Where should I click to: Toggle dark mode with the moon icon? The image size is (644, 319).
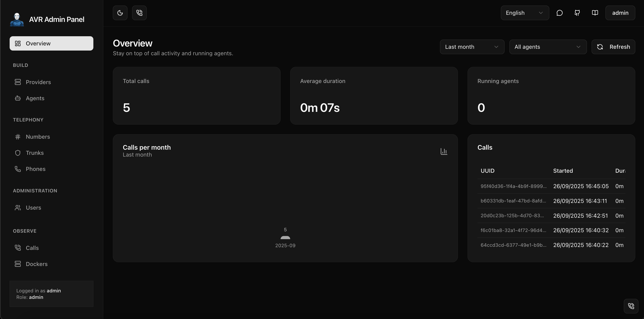(x=120, y=13)
